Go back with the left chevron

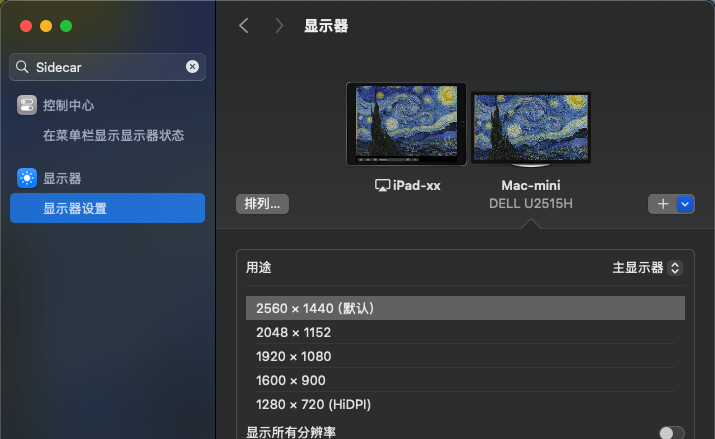[244, 26]
